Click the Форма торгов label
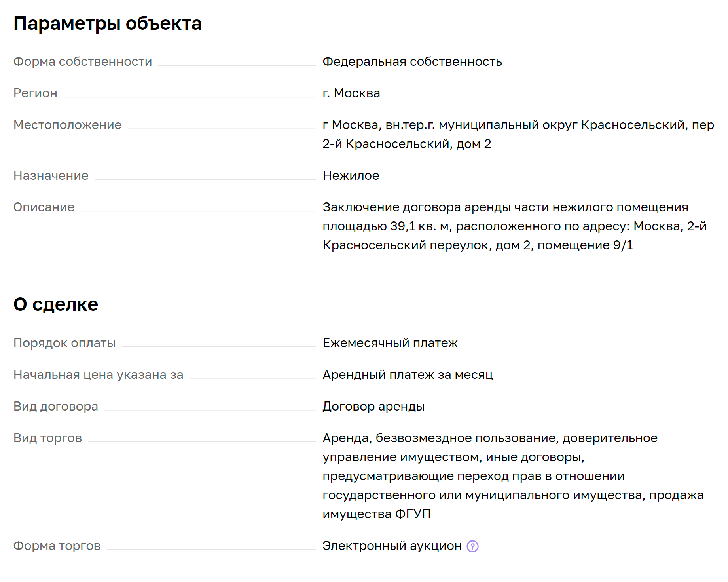Screen dimensions: 728x582 (x=57, y=546)
